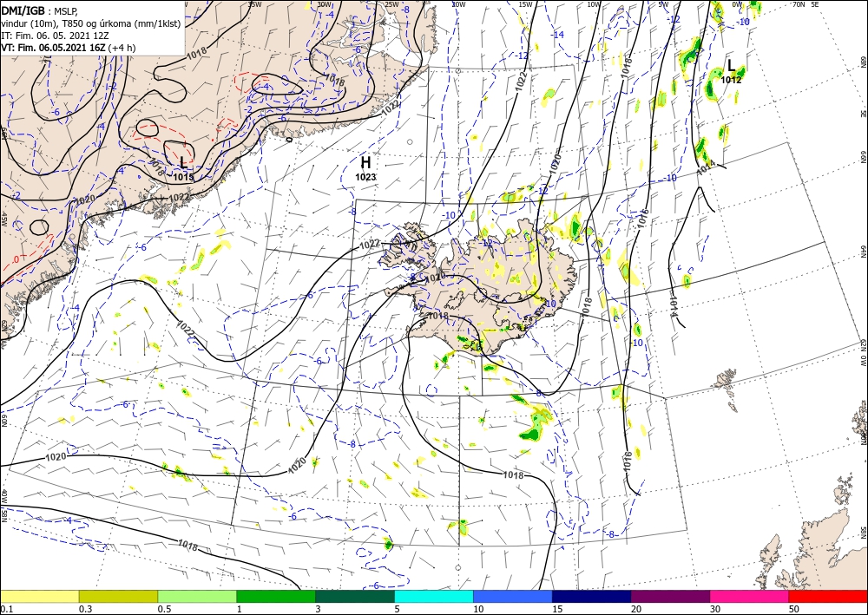Click the 'VT: Fim. 06.05.2021 16Z (+4 h)' line
868x615 pixels.
tap(68, 48)
